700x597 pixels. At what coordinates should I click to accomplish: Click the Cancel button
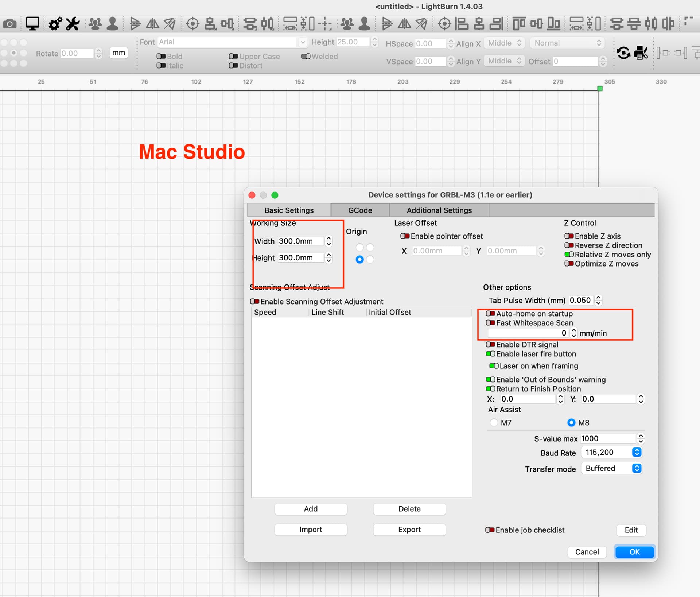[587, 552]
